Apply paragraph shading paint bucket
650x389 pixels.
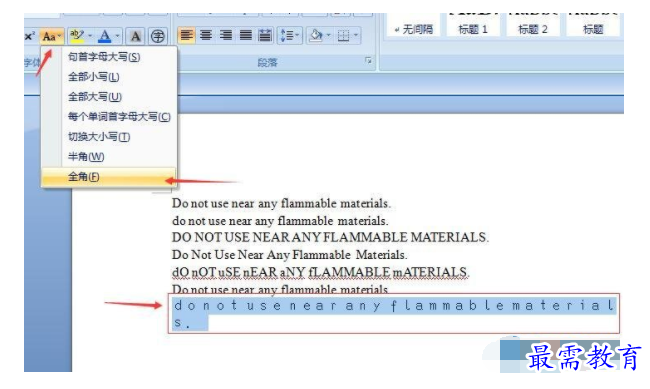click(316, 35)
